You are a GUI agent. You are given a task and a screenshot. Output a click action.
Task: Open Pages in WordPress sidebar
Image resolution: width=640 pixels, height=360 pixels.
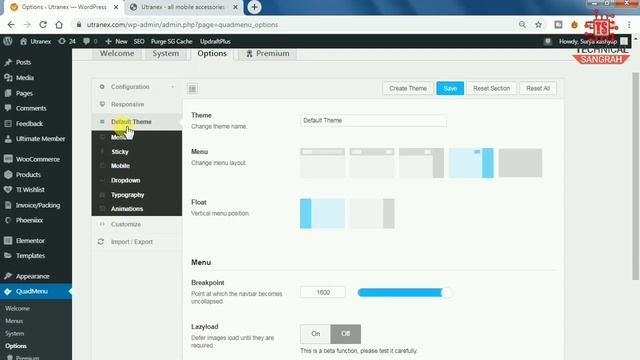point(24,93)
